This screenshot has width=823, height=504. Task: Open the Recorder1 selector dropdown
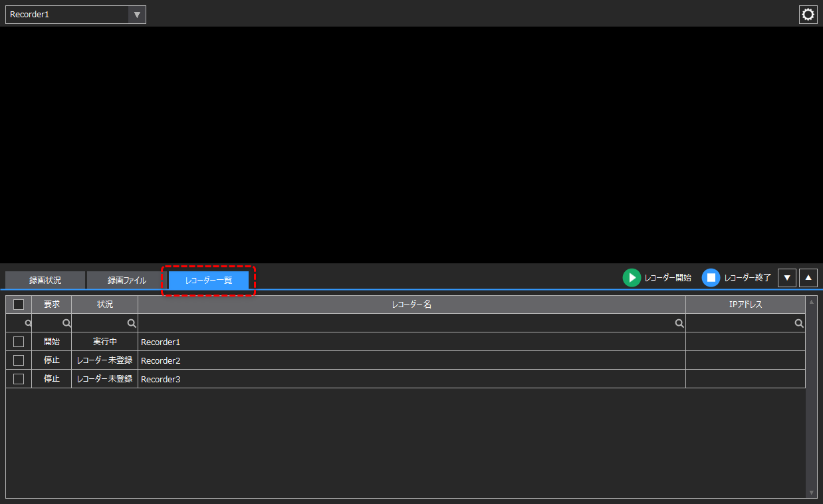pos(138,14)
